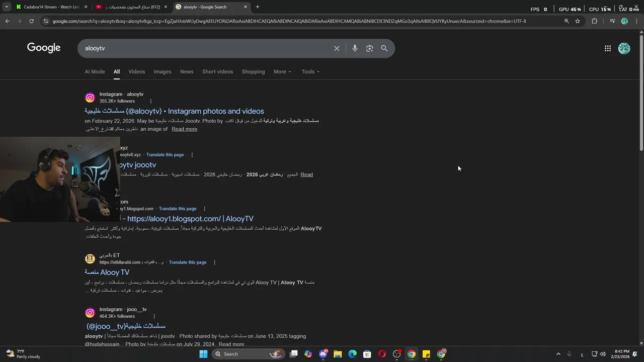Click the magnifier search button
The image size is (644, 362).
click(384, 48)
